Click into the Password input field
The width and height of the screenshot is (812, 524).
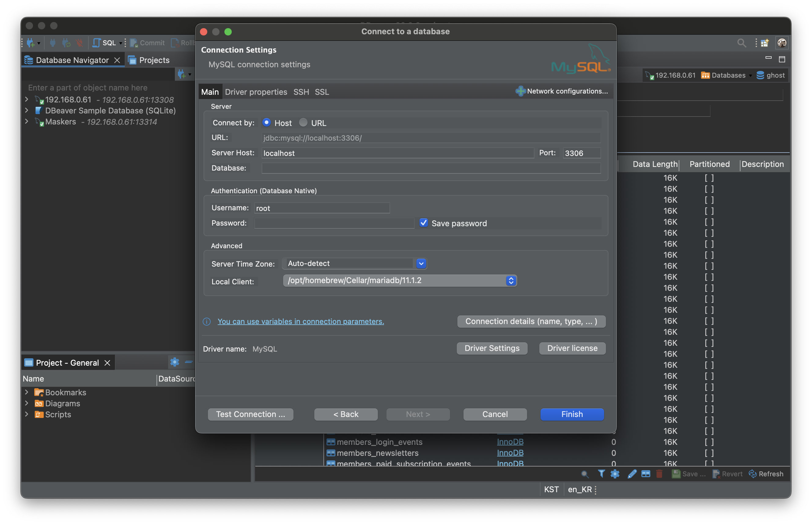334,223
